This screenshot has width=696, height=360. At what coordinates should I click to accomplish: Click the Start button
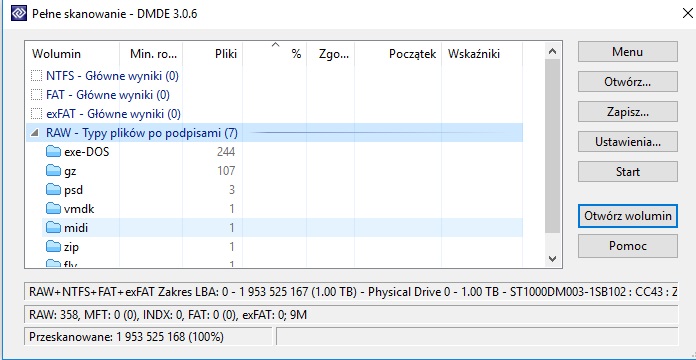[x=628, y=172]
